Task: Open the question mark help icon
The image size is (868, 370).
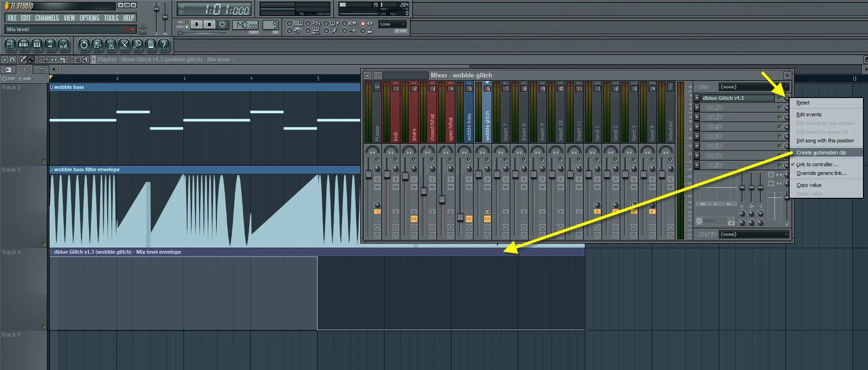Action: click(164, 44)
